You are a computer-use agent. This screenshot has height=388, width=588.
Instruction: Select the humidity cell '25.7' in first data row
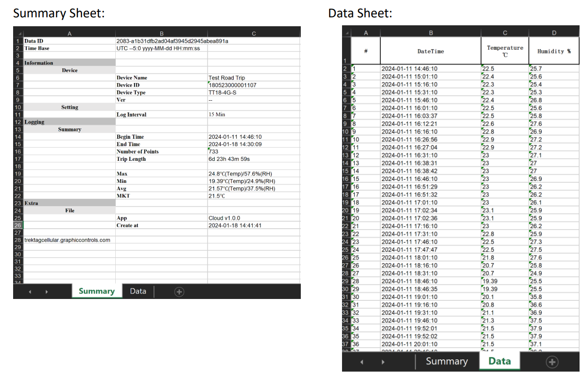554,68
